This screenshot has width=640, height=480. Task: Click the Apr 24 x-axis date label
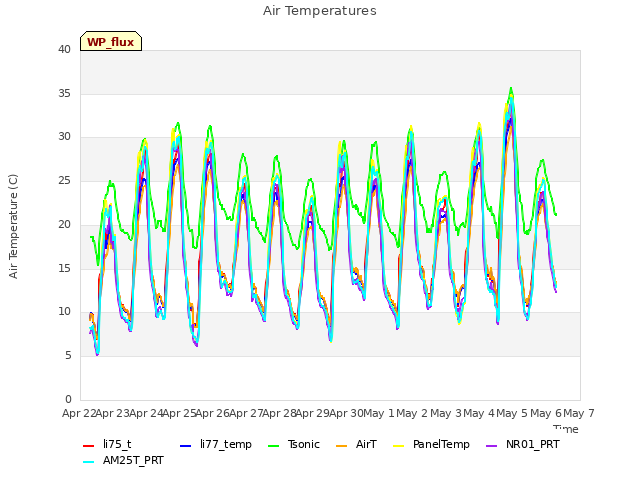tap(146, 413)
